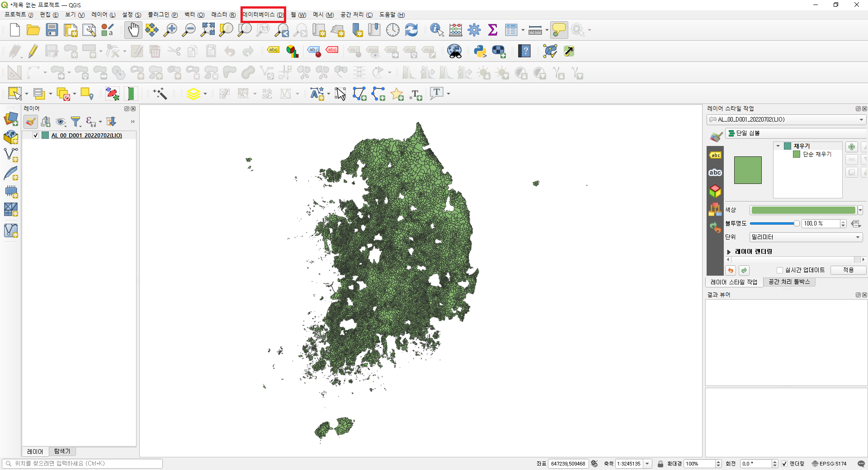Click the EPSG:5174 CRS button
Image resolution: width=868 pixels, height=470 pixels.
(x=829, y=464)
